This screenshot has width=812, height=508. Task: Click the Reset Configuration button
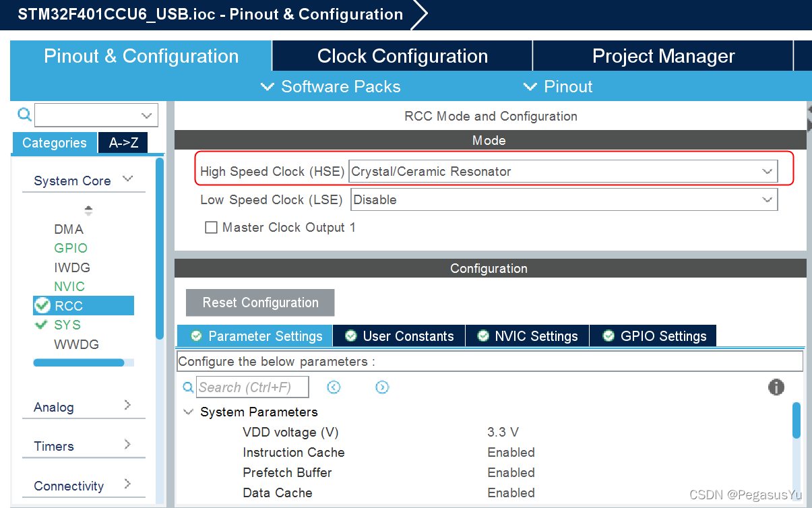(x=260, y=303)
